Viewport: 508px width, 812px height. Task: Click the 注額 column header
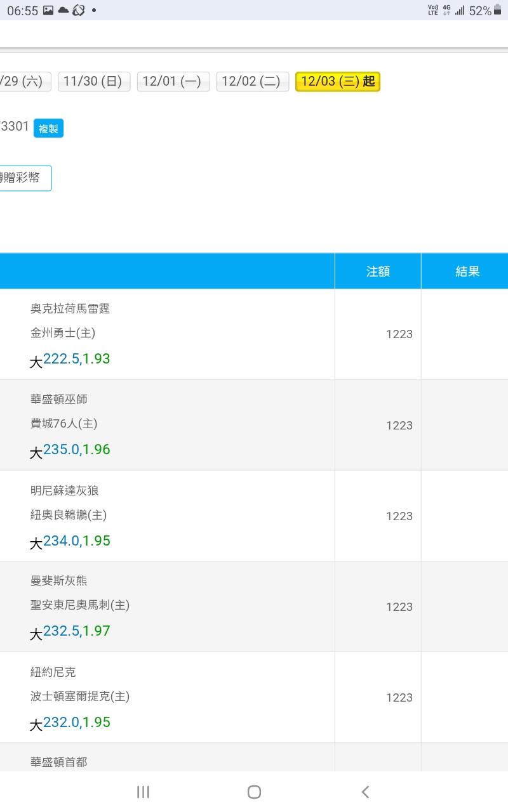(378, 272)
